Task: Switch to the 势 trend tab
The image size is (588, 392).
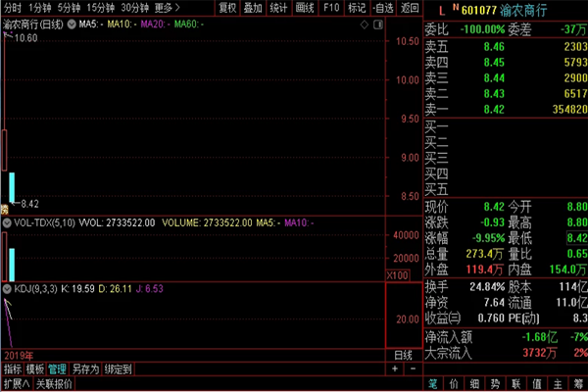Action: pos(495,384)
